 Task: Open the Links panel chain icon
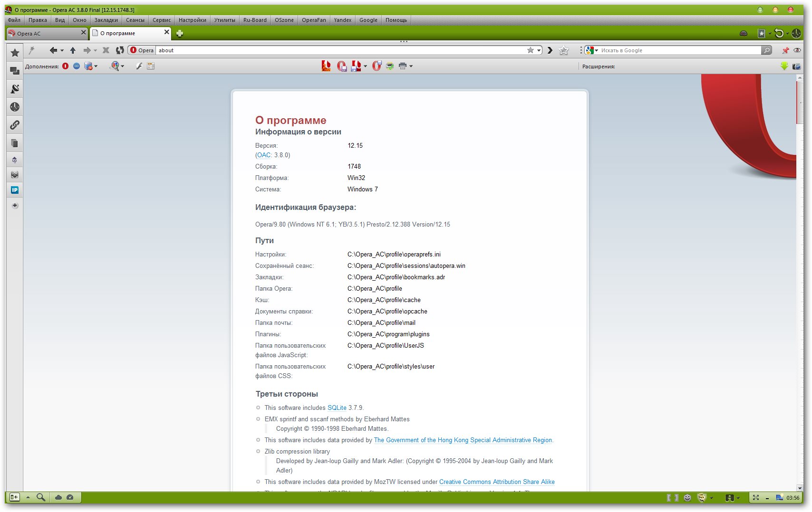[x=15, y=125]
